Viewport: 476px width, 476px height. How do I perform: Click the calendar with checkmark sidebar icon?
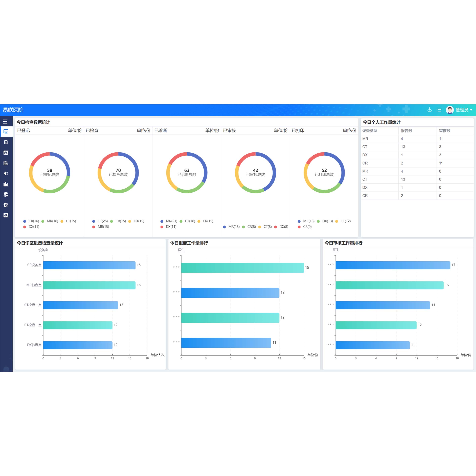tap(6, 163)
